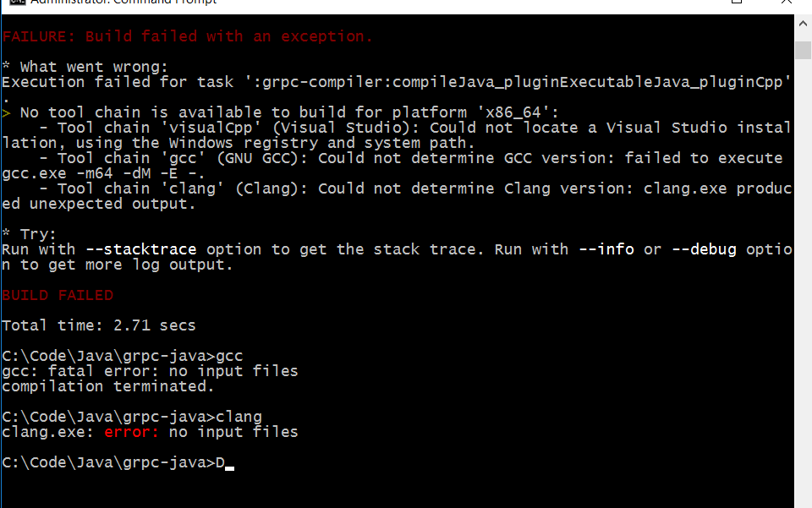The image size is (812, 508).
Task: Close the Command Prompt window
Action: click(787, 2)
